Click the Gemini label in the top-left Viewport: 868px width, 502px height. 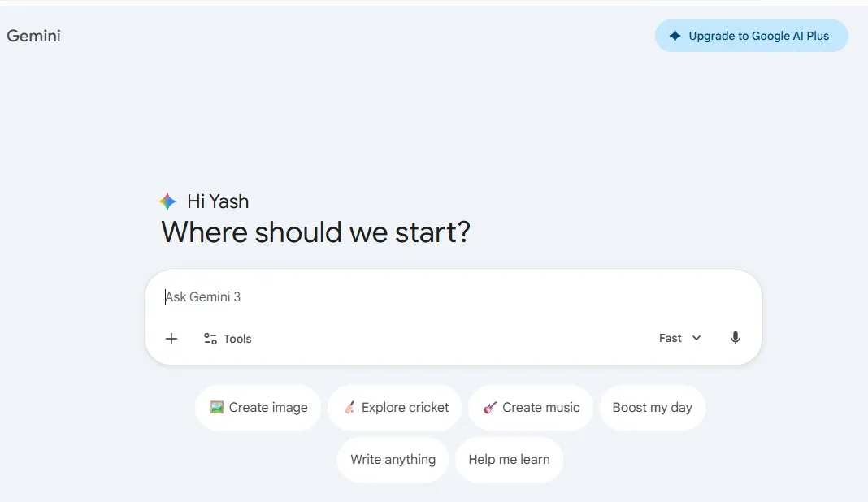33,36
